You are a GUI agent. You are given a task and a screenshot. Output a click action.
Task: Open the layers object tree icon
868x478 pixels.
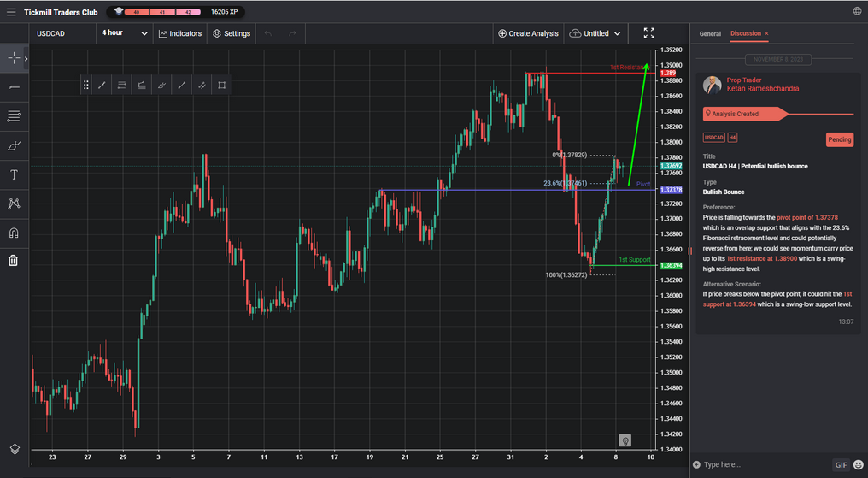coord(15,449)
